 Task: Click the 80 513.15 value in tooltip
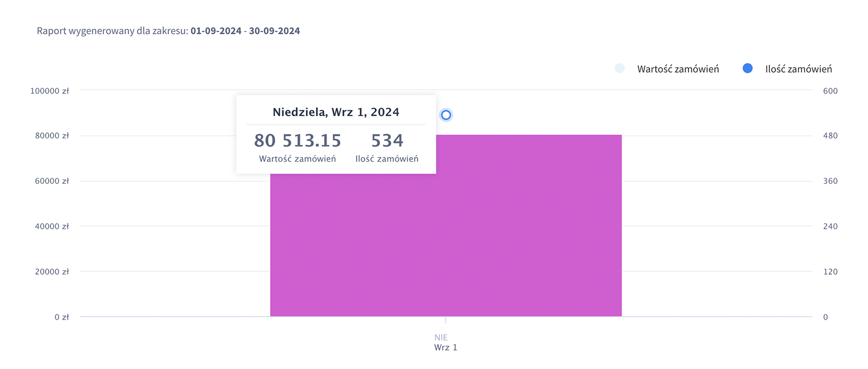tap(297, 141)
